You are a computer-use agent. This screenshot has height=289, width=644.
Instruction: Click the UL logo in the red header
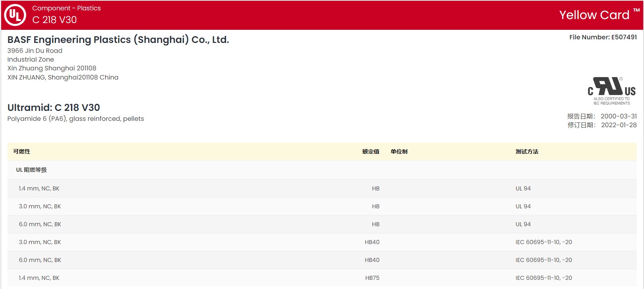[x=15, y=15]
